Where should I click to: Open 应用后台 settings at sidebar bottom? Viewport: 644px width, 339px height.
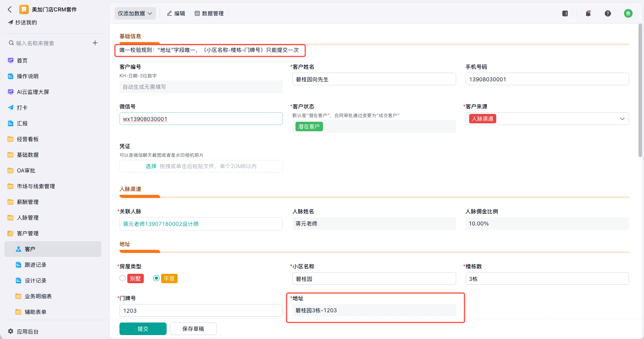point(23,332)
